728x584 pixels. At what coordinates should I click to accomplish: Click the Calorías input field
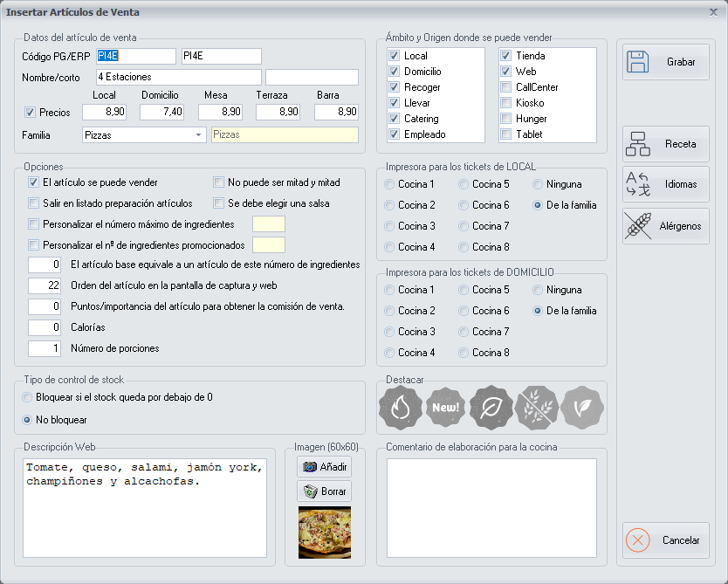tap(44, 327)
